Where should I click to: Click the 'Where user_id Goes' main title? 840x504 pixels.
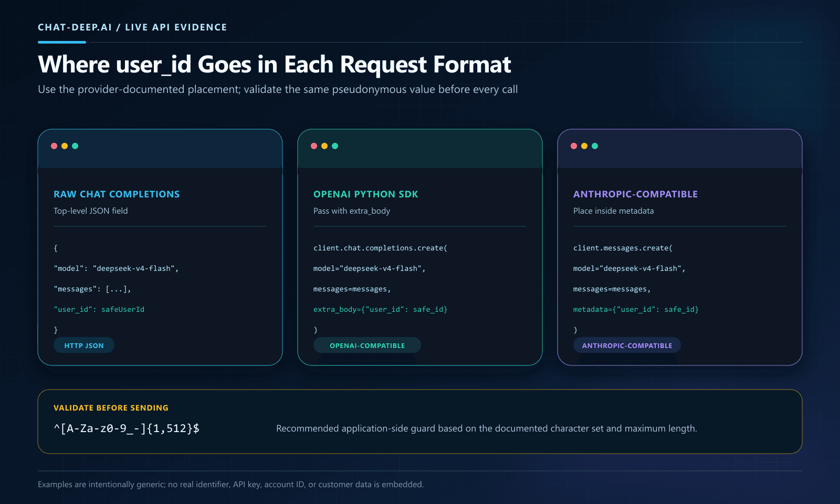275,65
